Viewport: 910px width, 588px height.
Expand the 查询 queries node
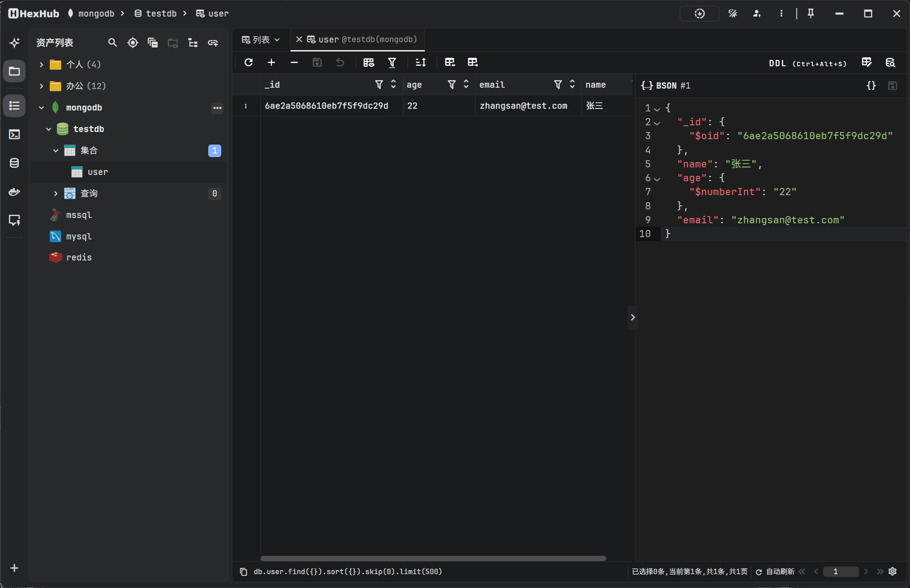(x=56, y=193)
